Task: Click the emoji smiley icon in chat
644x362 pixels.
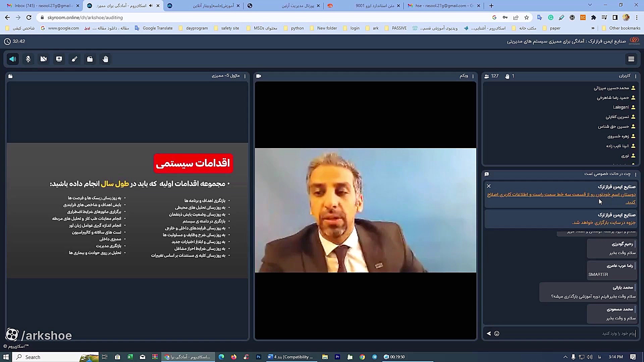Action: pos(497,334)
